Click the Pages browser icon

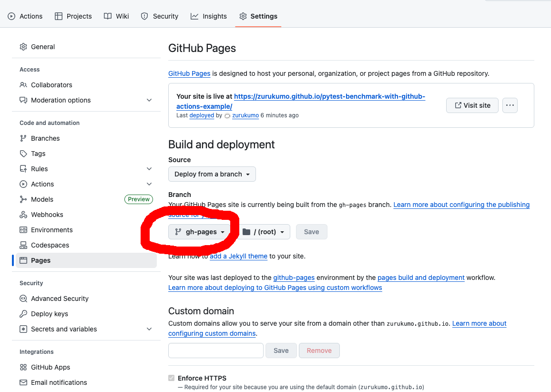coord(23,260)
